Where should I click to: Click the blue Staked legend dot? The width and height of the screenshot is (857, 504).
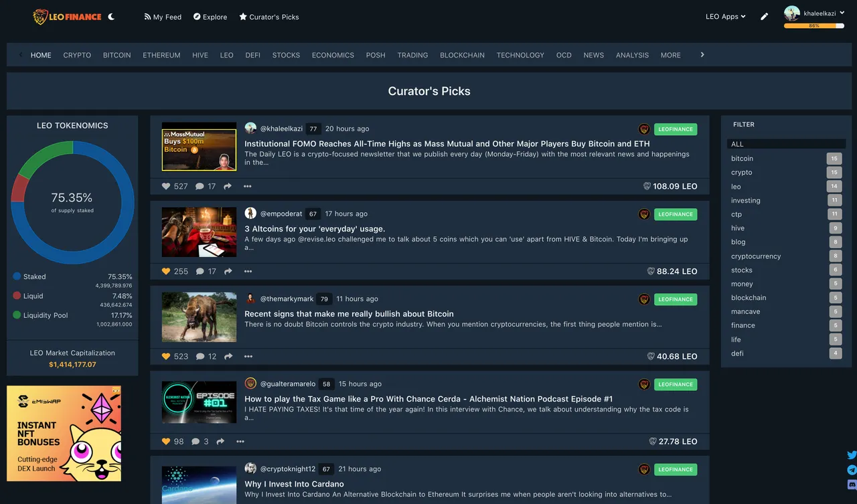17,276
